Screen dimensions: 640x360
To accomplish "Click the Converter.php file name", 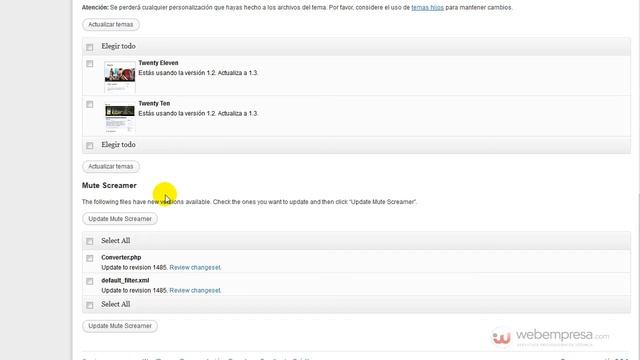I will [121, 257].
